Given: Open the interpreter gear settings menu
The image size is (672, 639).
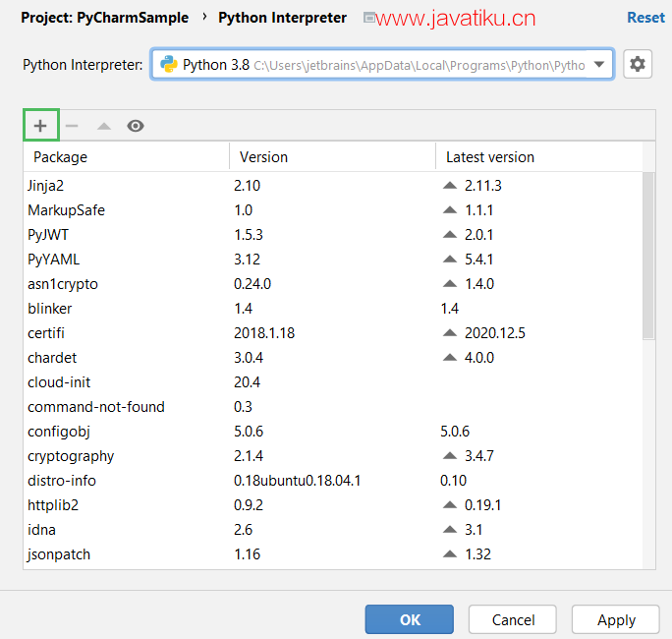Looking at the screenshot, I should pyautogui.click(x=638, y=64).
